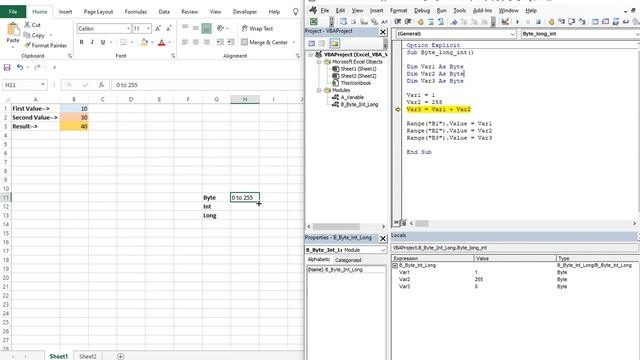This screenshot has height=360, width=640.
Task: Collapse B_Byte_Int_Long row in Locals window
Action: point(395,265)
